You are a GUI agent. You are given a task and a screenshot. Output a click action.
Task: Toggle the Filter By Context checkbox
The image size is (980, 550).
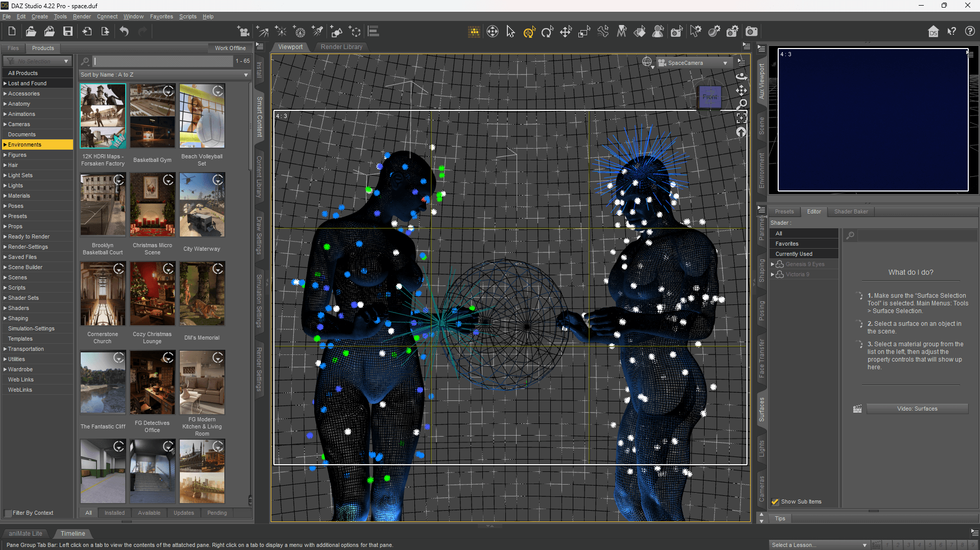(x=8, y=513)
